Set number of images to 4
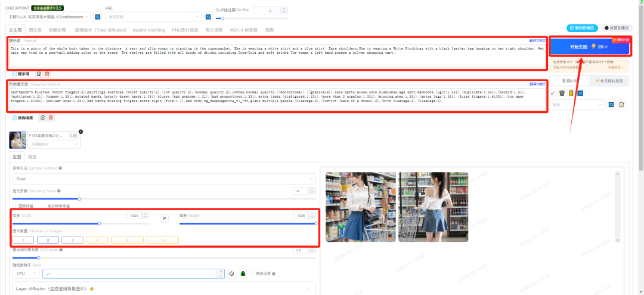 click(97, 240)
